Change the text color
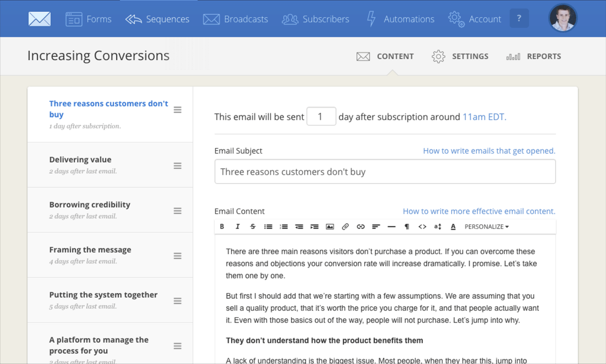Screen dimensions: 606x364 click(x=453, y=227)
